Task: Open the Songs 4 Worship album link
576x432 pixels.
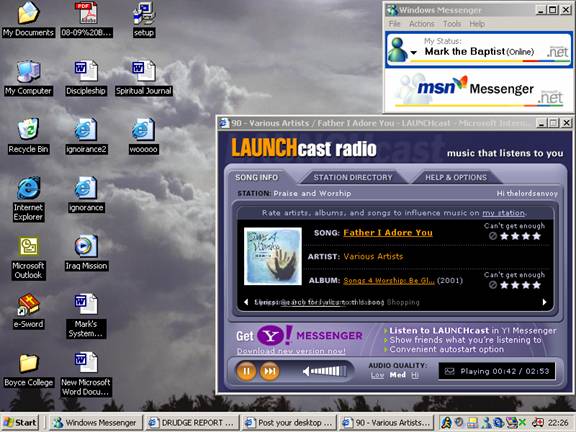Action: coord(389,281)
